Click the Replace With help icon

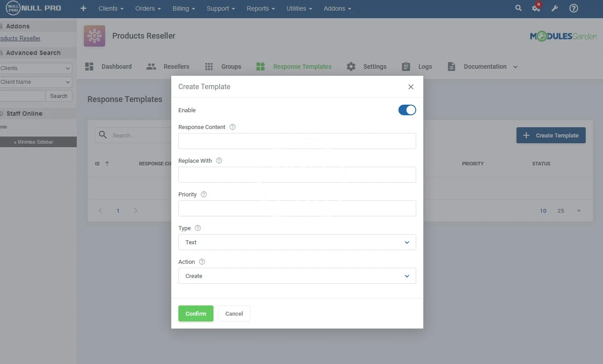219,160
